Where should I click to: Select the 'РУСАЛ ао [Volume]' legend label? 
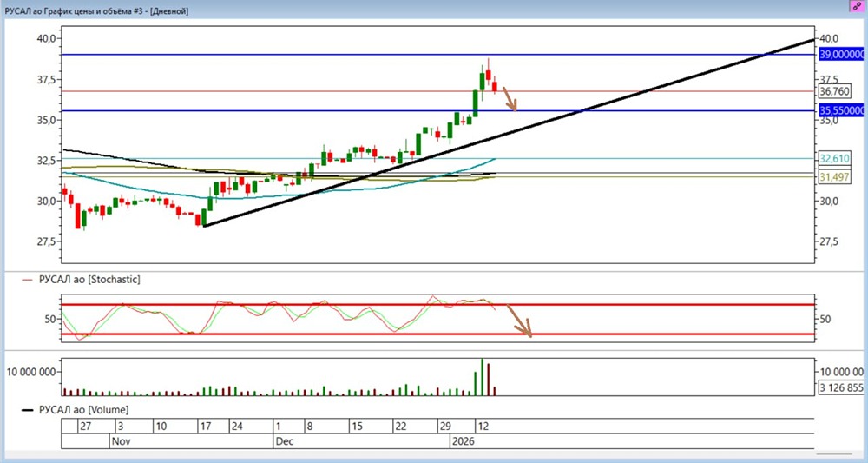pos(83,410)
